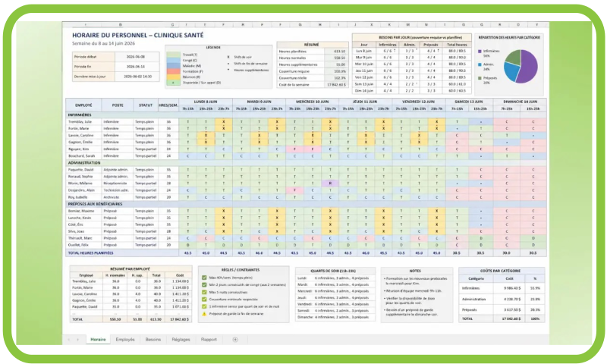Click the red Formation (F) legend swatch

pyautogui.click(x=174, y=71)
